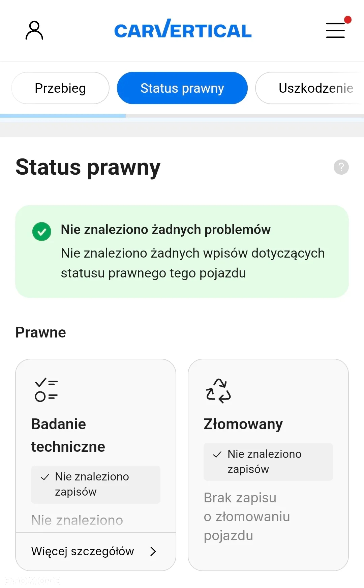Open the user account profile icon

tap(34, 30)
